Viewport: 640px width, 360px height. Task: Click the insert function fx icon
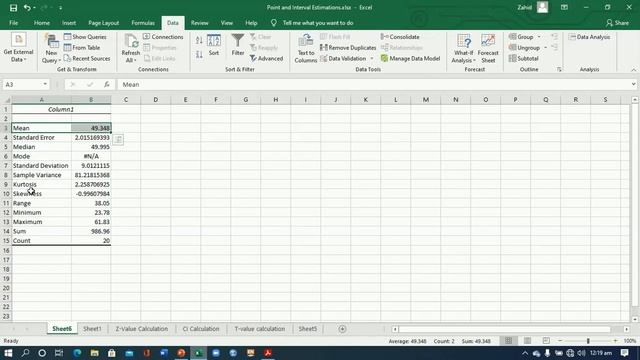(107, 84)
